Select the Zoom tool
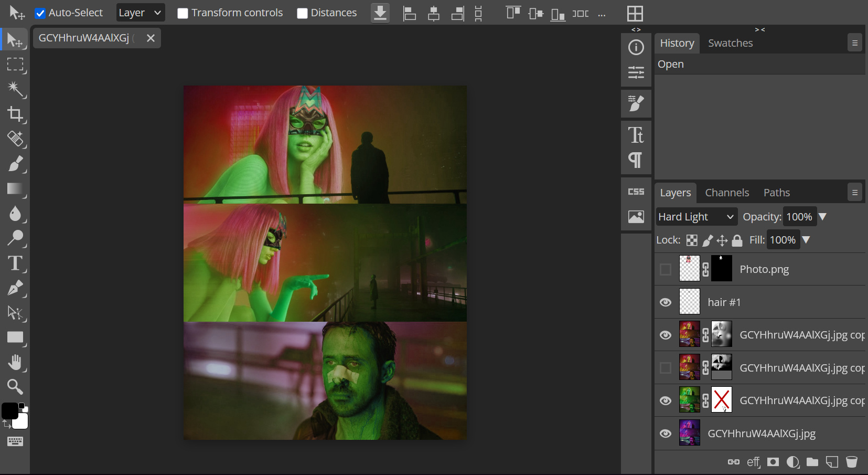 (x=15, y=387)
